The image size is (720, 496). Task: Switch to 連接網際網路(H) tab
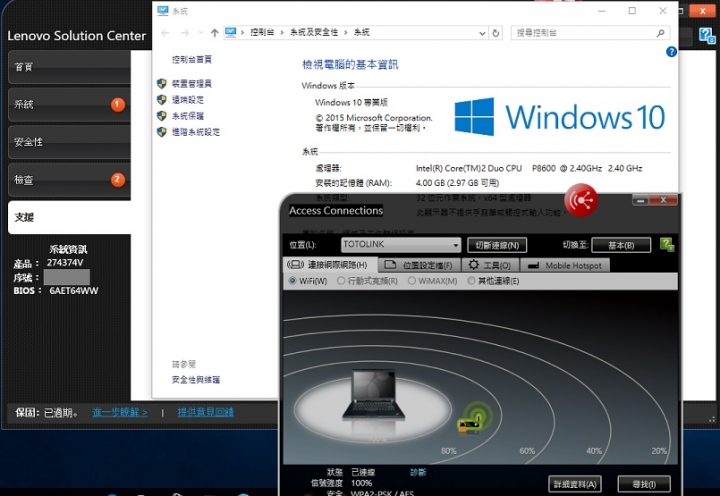330,265
